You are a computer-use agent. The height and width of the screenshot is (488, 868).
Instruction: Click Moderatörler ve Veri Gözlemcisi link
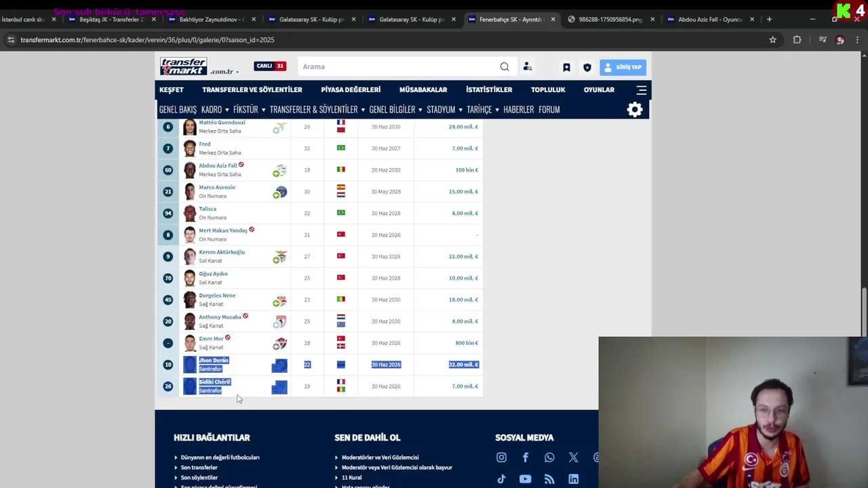pyautogui.click(x=380, y=457)
